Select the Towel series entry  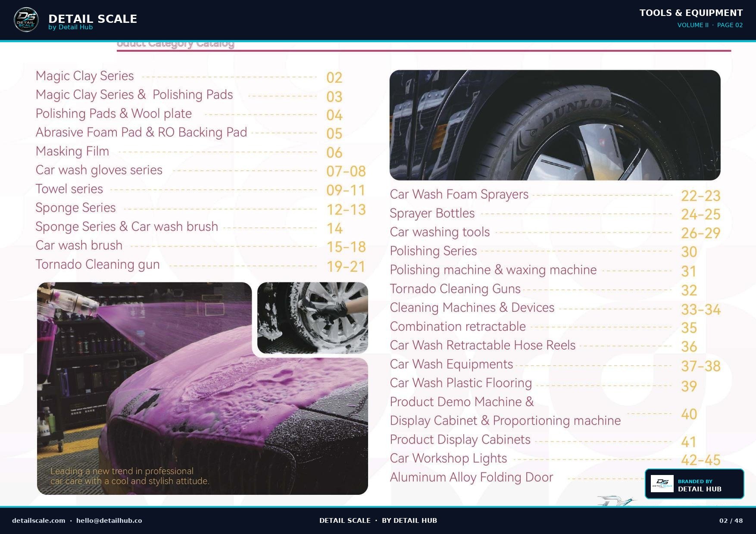coord(69,189)
